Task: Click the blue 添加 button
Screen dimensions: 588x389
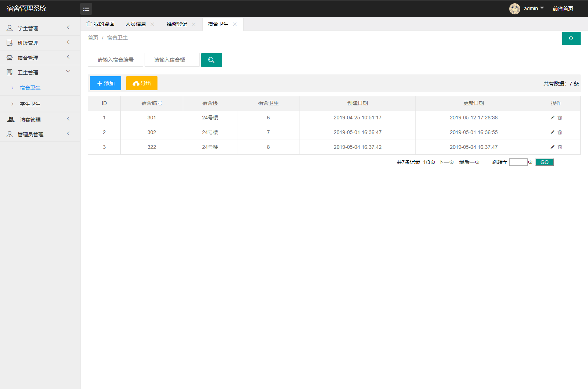Action: (x=105, y=83)
